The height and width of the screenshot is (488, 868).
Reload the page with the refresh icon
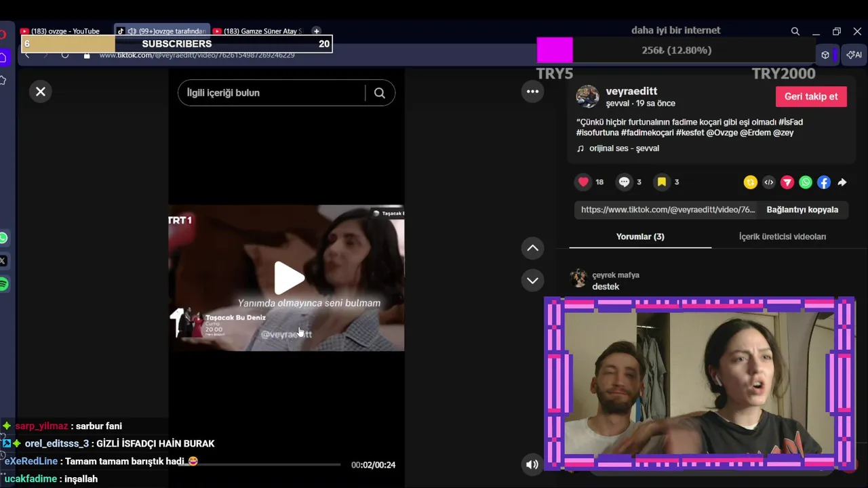click(x=65, y=55)
